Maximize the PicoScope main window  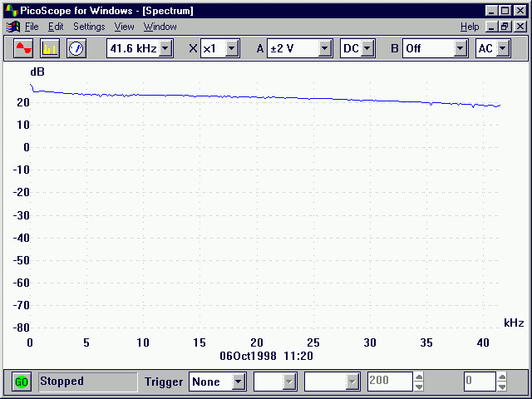pyautogui.click(x=505, y=11)
